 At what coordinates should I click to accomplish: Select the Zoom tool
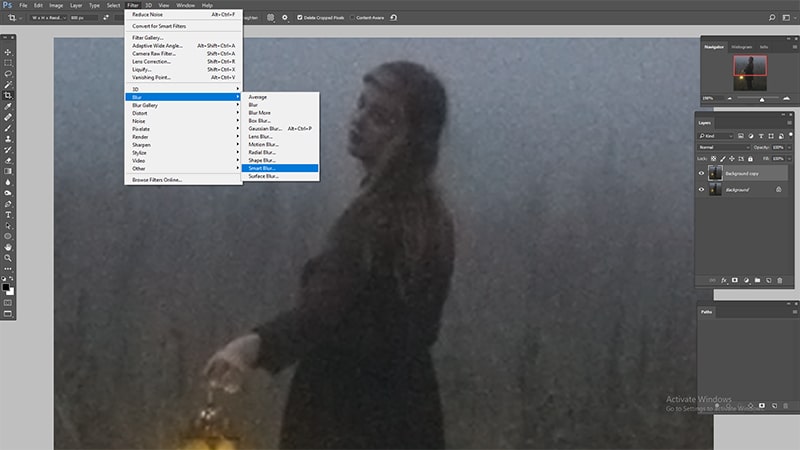(8, 258)
